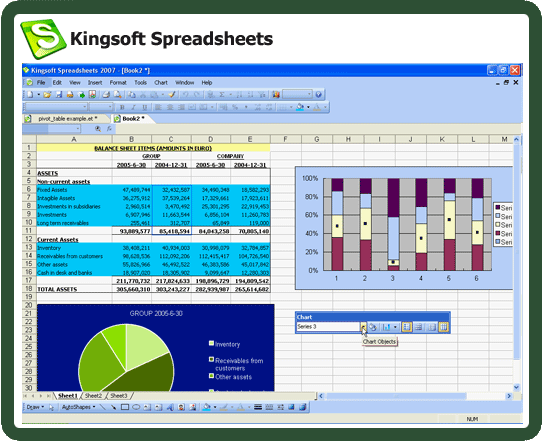
Task: Click the Font Color icon in Formatting toolbar
Action: pos(317,107)
